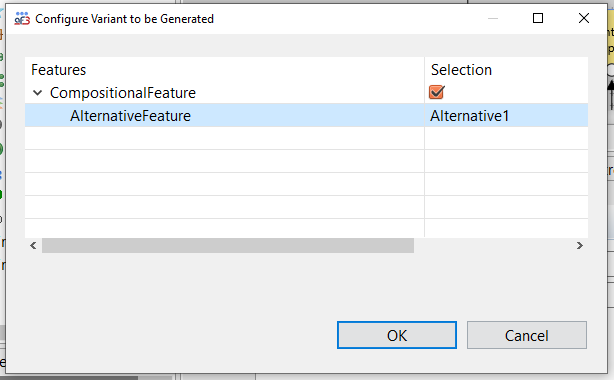
Task: Open the Alternative1 selection cell
Action: click(506, 116)
